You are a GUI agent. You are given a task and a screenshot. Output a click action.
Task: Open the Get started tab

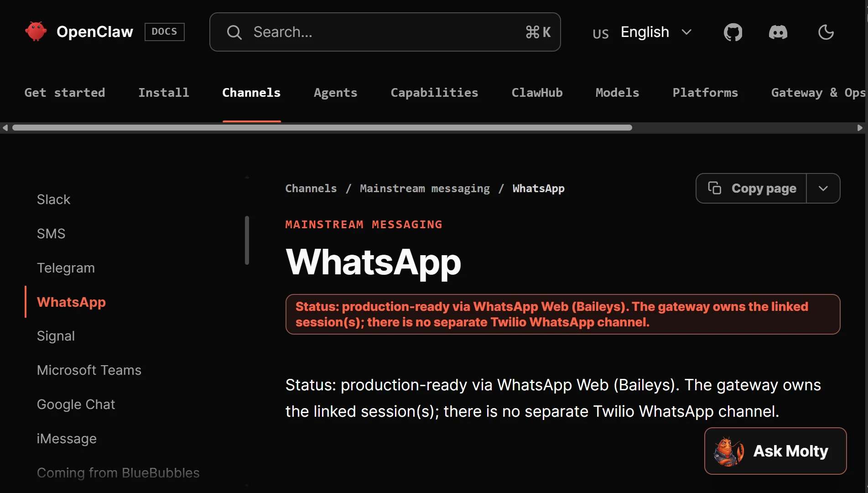click(65, 93)
